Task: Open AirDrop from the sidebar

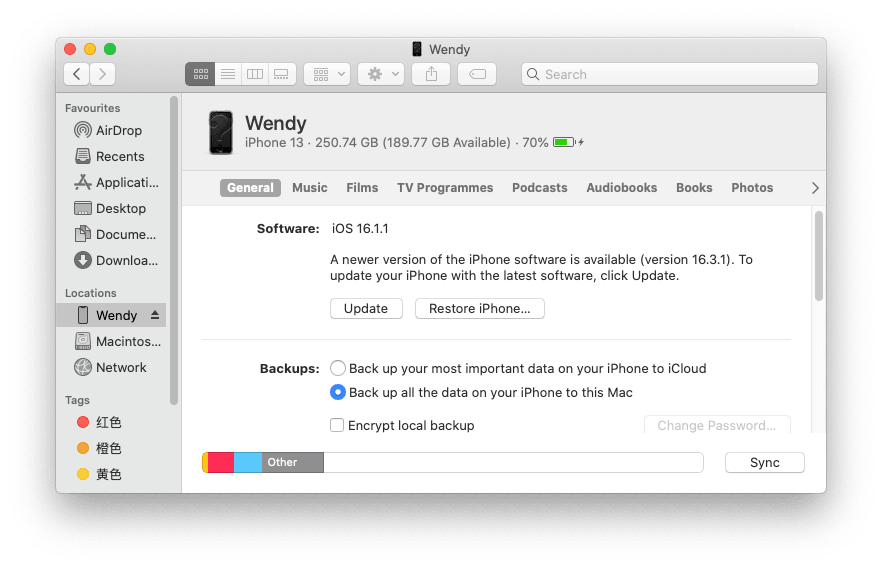Action: [118, 130]
